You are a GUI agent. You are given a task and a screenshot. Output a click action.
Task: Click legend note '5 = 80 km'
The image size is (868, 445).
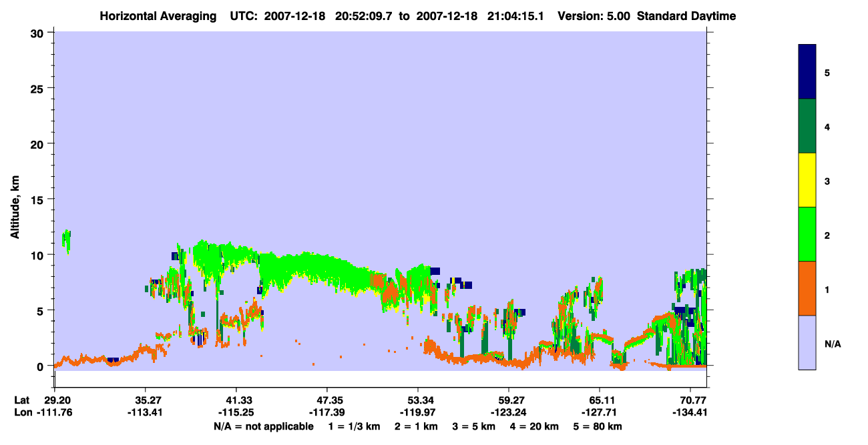coord(598,426)
